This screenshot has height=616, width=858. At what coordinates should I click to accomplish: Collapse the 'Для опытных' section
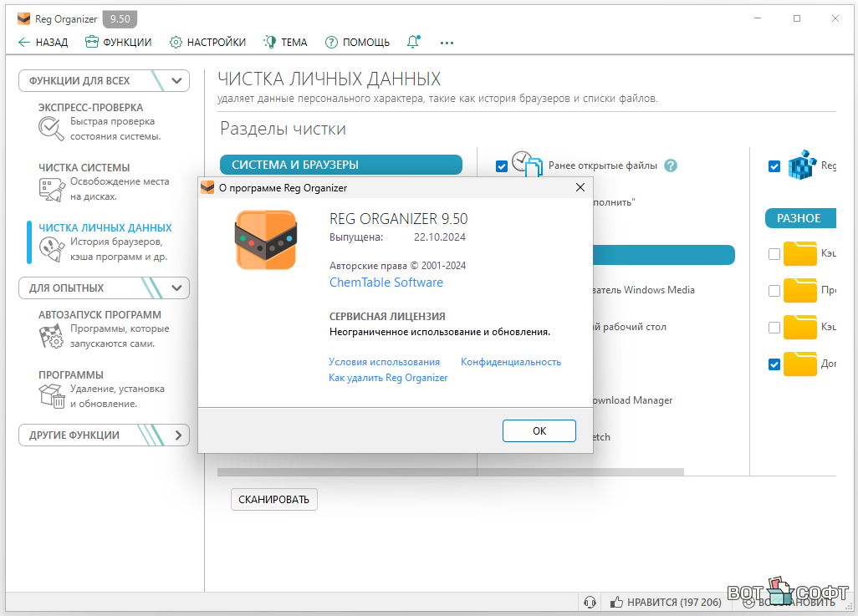[x=176, y=288]
